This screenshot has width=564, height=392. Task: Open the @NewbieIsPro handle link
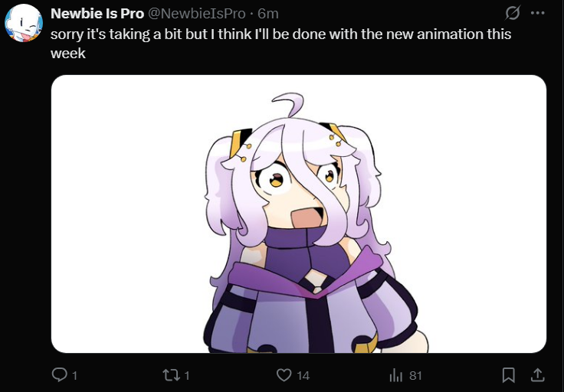196,14
